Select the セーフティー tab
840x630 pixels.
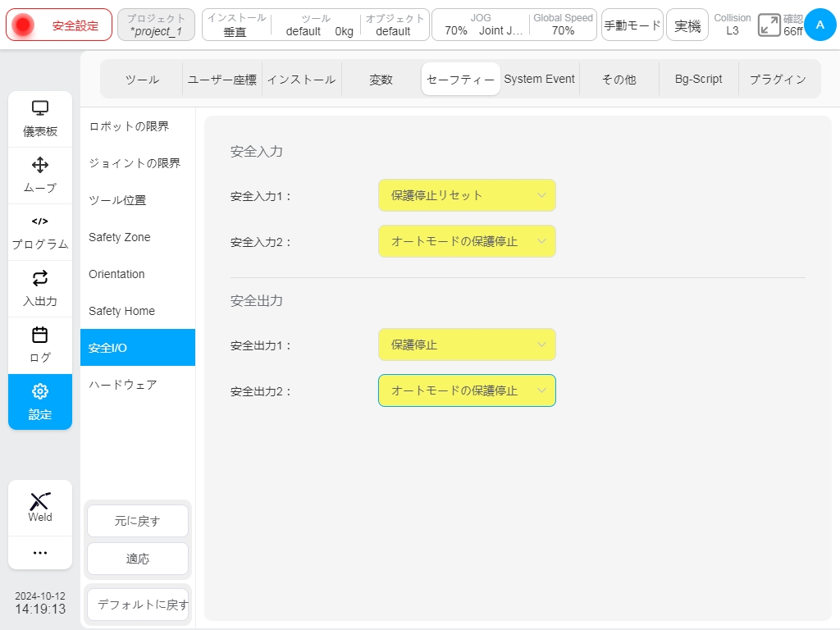pos(461,80)
